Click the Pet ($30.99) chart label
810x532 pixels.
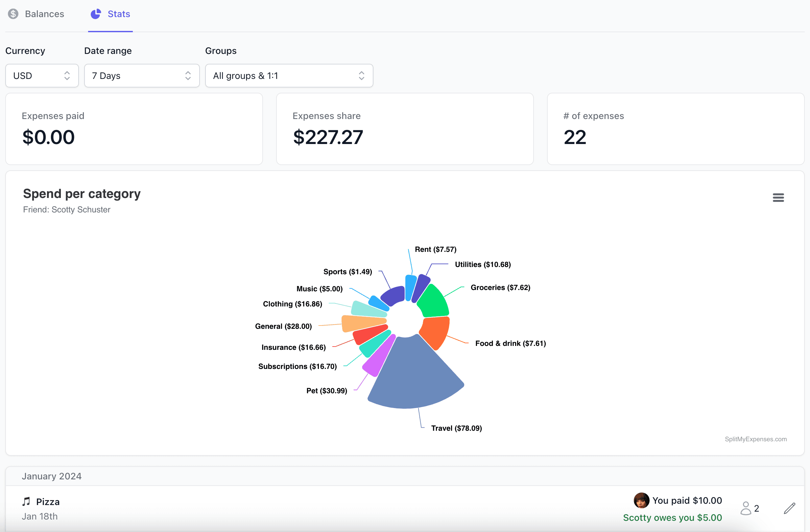tap(326, 391)
